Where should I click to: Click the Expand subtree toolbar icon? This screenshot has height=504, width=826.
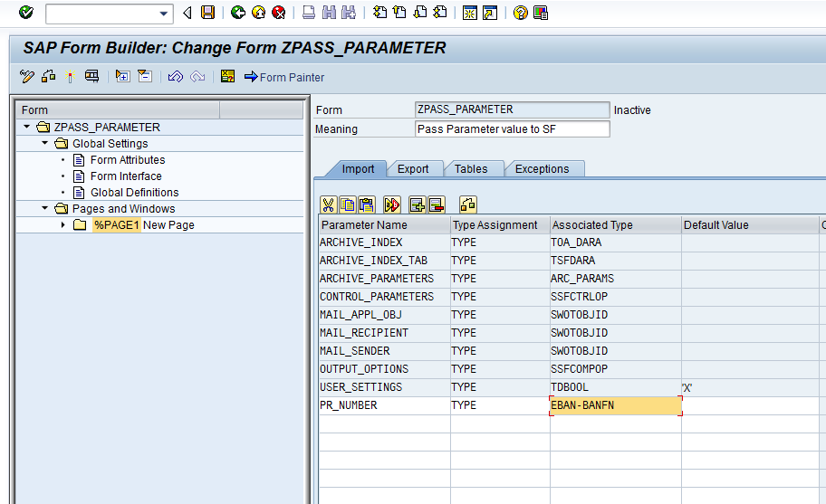click(x=122, y=77)
